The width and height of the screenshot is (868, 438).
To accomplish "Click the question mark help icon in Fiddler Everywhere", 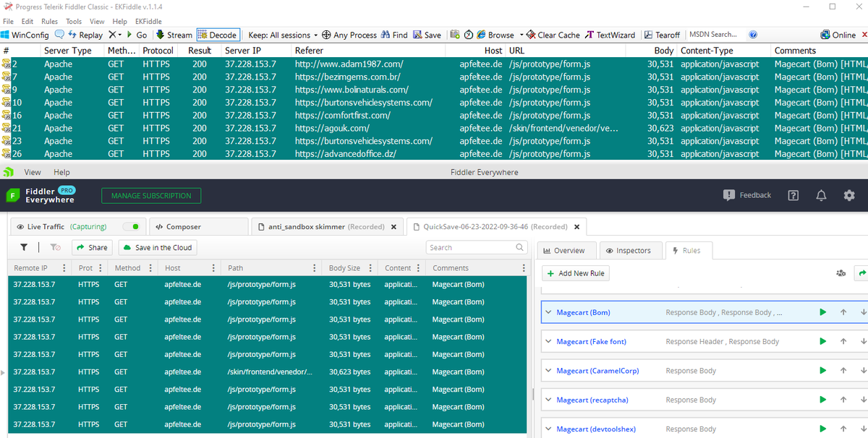I will pos(793,196).
